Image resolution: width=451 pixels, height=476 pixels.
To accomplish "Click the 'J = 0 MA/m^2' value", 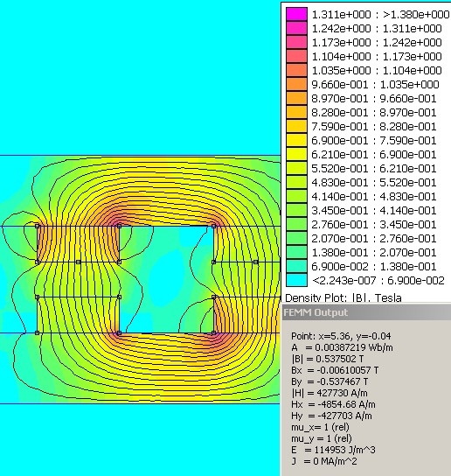I will point(324,461).
